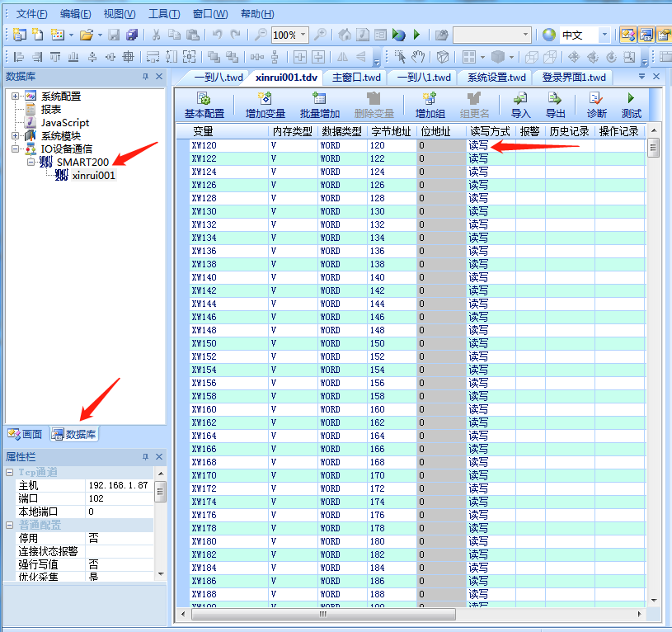The image size is (672, 632).
Task: Collapse the Tcp通道 property group
Action: (x=10, y=472)
